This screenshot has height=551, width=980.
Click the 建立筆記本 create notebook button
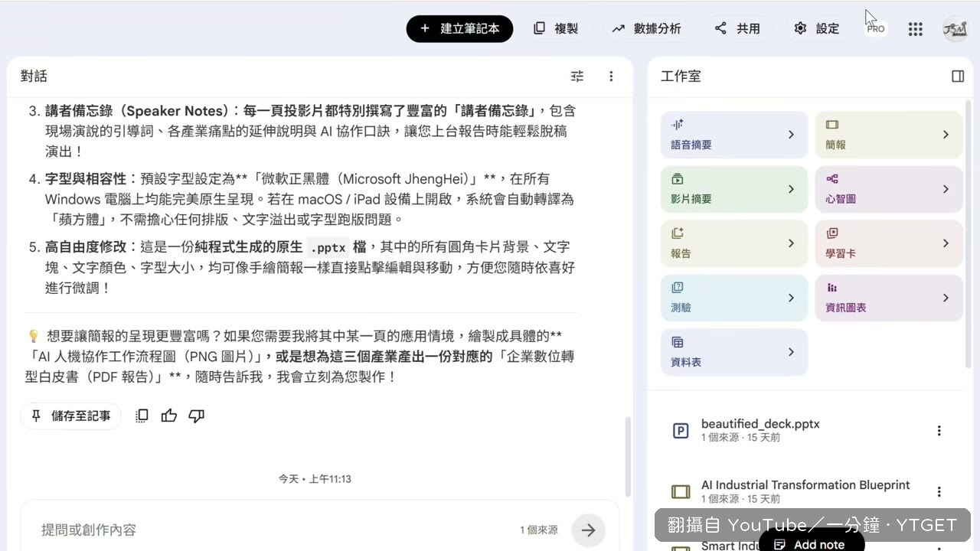pos(459,28)
